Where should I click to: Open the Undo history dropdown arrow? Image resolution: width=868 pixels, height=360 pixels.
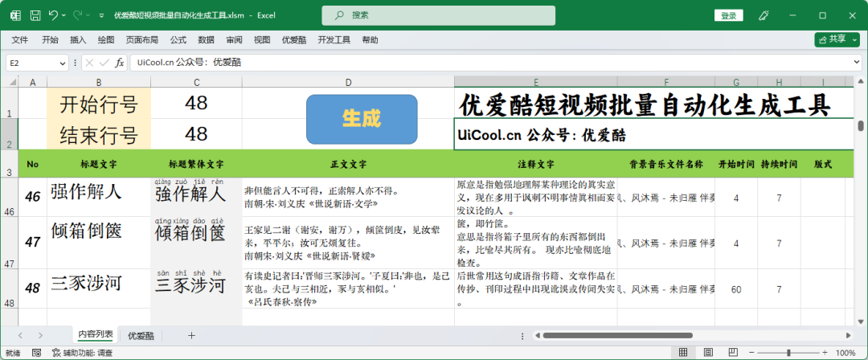pyautogui.click(x=63, y=15)
